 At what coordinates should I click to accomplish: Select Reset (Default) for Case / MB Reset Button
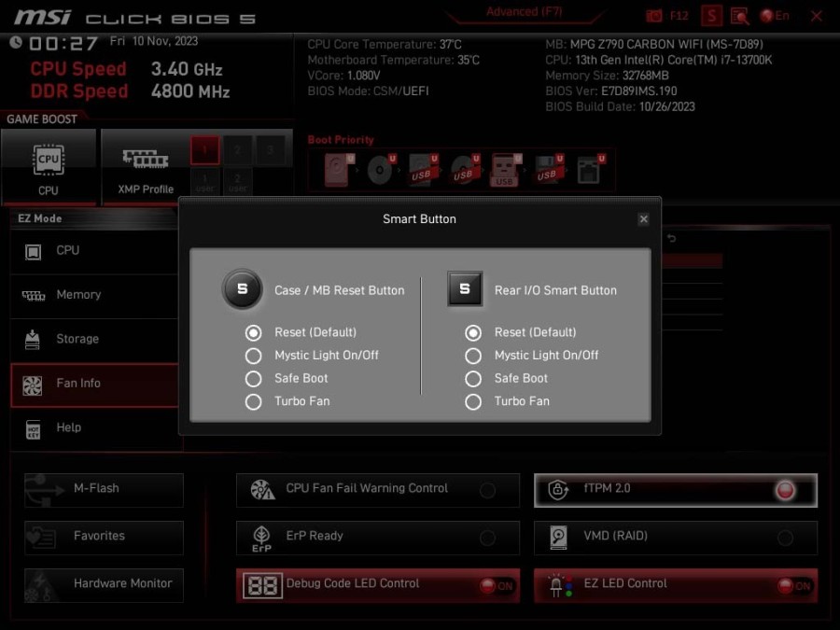pos(253,332)
